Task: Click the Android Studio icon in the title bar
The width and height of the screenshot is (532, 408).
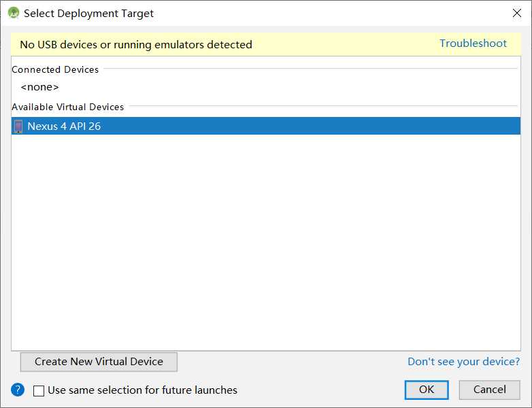Action: pyautogui.click(x=14, y=13)
